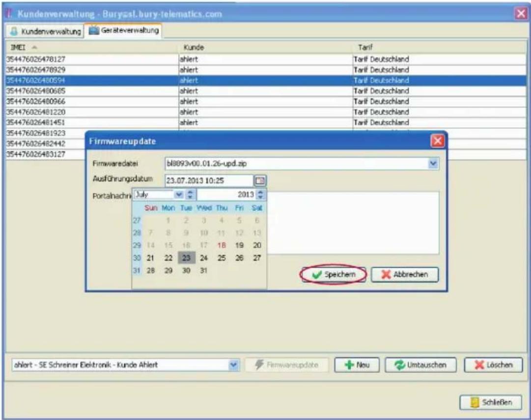The height and width of the screenshot is (420, 531).
Task: Sort by the Kunde column header
Action: click(265, 47)
